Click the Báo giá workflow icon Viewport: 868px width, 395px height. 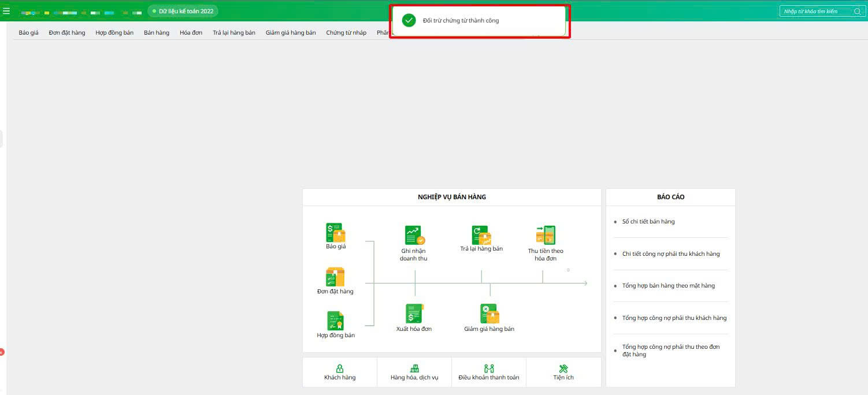336,233
